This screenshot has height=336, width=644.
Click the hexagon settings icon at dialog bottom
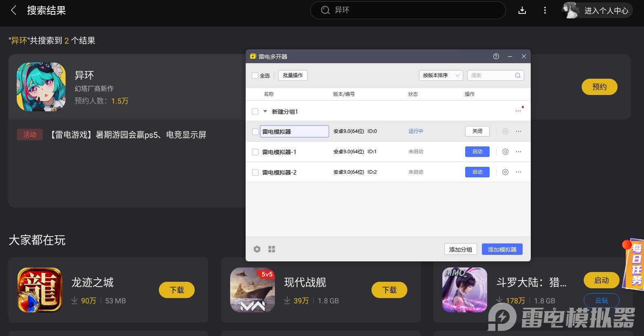coord(257,249)
